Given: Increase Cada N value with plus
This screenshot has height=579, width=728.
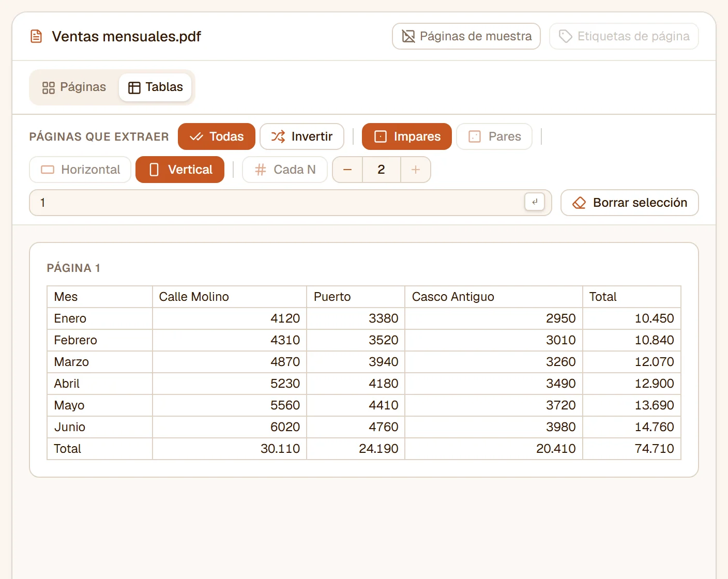Looking at the screenshot, I should pos(416,170).
